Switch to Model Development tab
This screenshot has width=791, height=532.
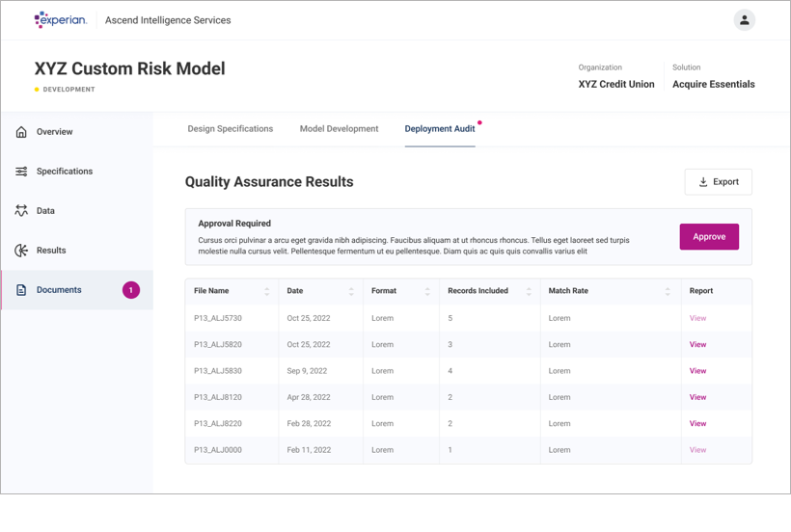(x=339, y=129)
